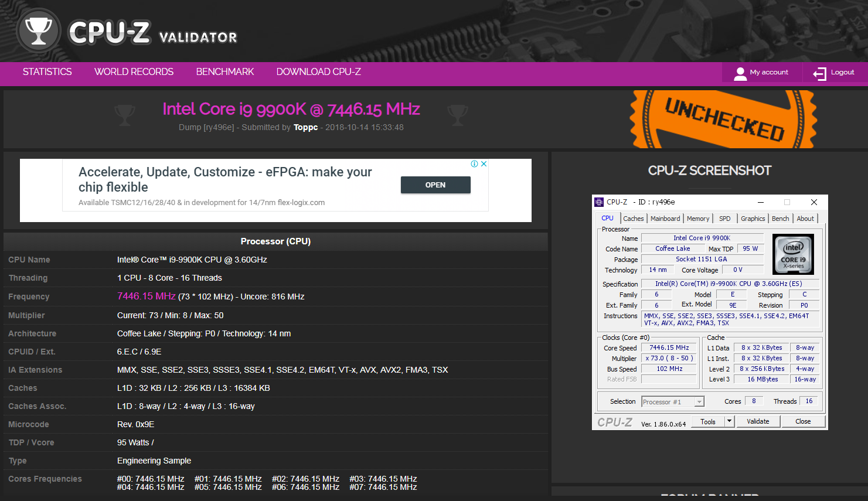Switch to the Caches tab

click(634, 219)
